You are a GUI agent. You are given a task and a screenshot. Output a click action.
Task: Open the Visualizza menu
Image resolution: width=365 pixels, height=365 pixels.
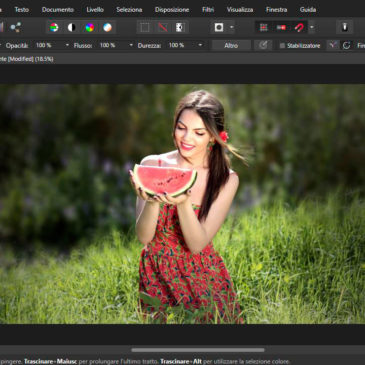tap(240, 10)
